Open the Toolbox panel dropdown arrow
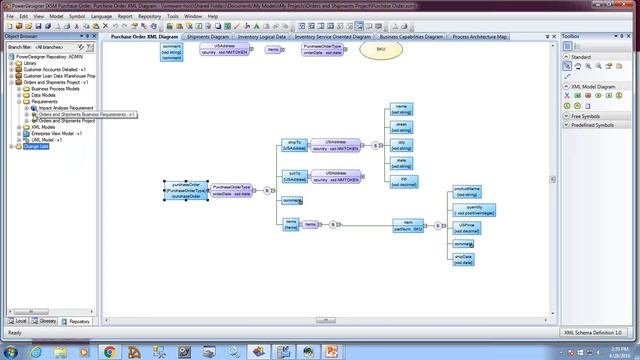This screenshot has height=360, width=640. tap(616, 36)
